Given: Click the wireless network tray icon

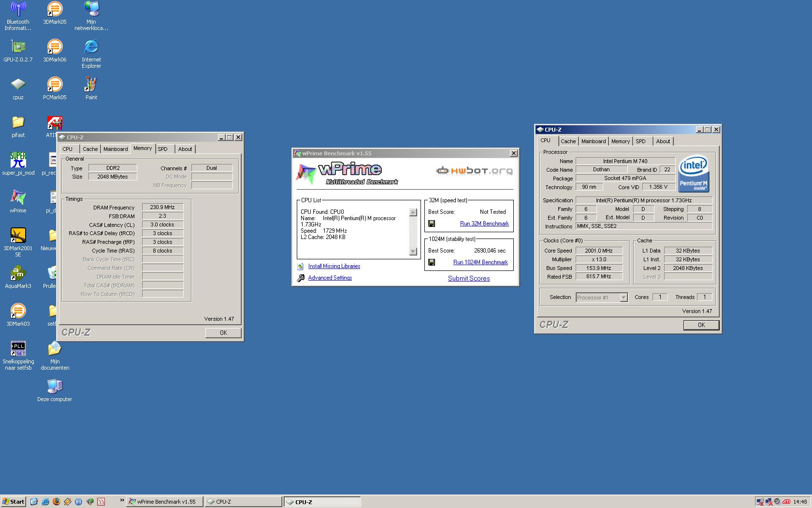Looking at the screenshot, I should [760, 502].
